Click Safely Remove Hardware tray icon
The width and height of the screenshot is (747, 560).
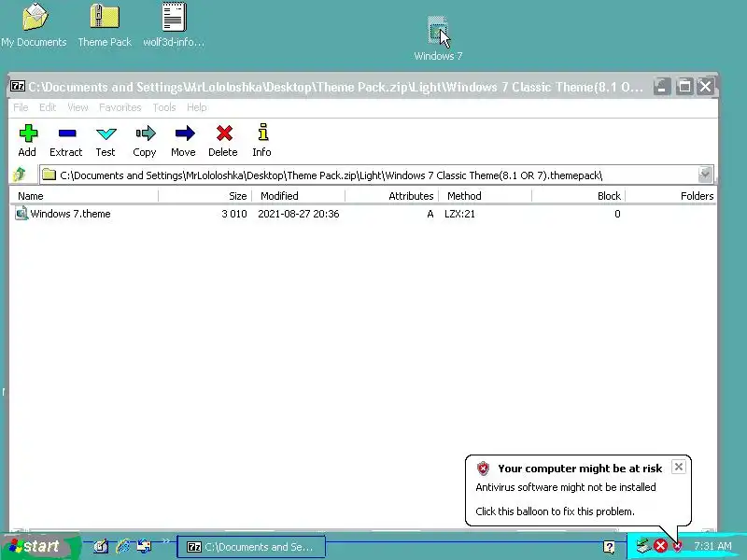pos(643,545)
